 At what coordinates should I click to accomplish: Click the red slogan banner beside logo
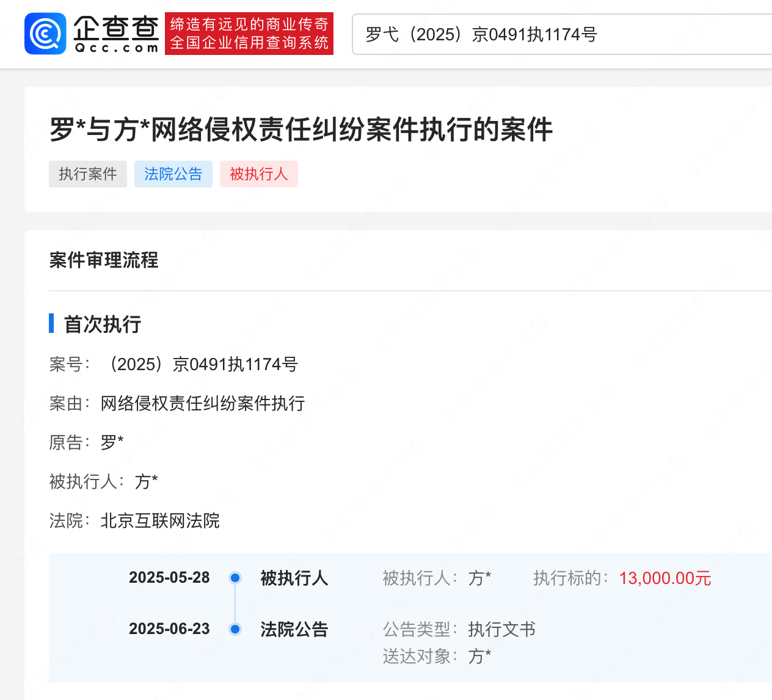[x=249, y=34]
